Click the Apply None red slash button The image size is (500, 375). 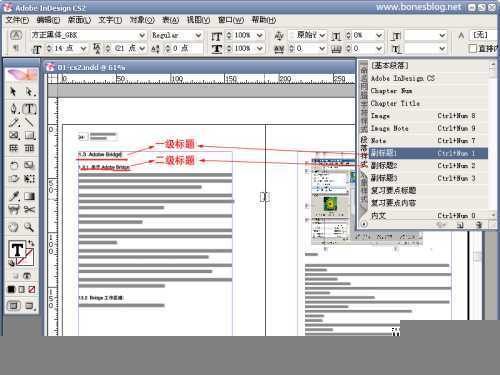[x=32, y=289]
